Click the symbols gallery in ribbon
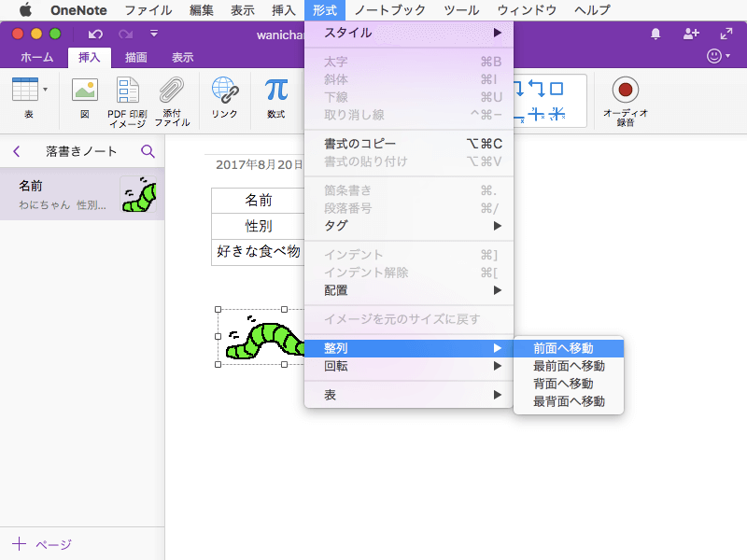This screenshot has height=560, width=747. pos(550,101)
